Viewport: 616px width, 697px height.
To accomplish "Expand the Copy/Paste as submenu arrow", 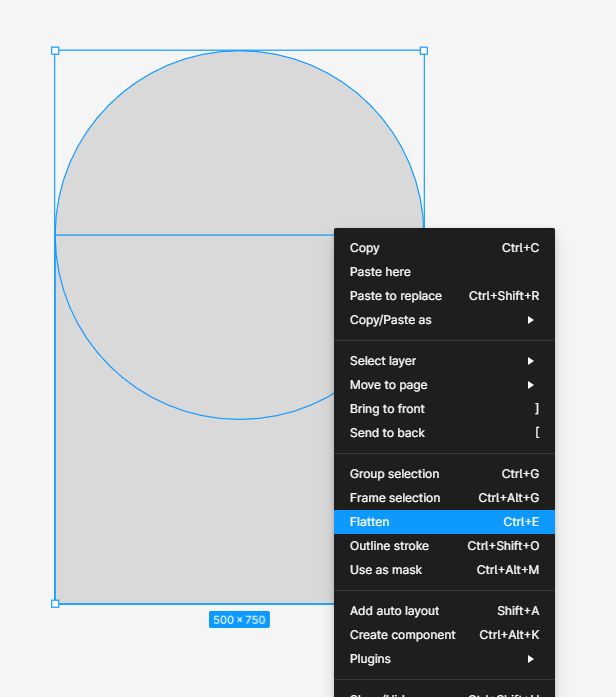I will coord(530,320).
